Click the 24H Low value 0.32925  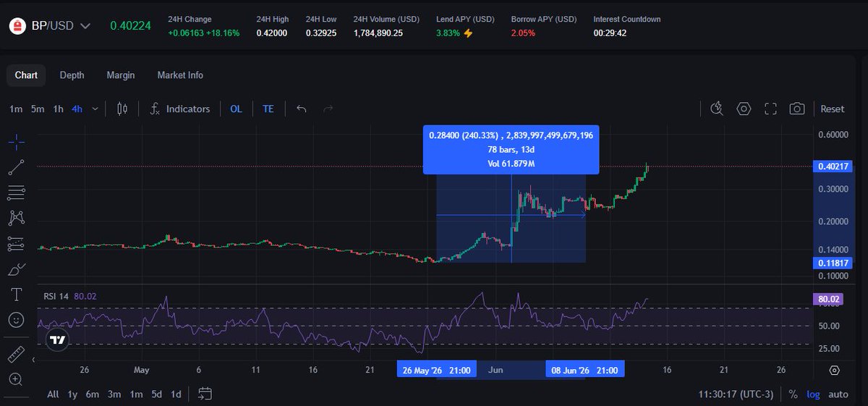(x=321, y=33)
